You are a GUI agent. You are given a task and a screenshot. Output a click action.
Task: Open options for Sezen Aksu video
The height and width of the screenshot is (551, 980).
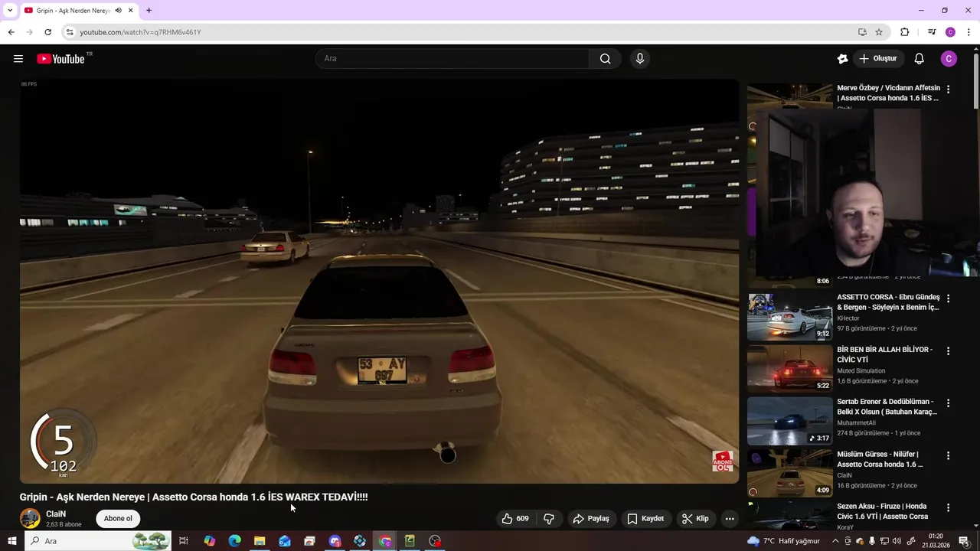(948, 508)
